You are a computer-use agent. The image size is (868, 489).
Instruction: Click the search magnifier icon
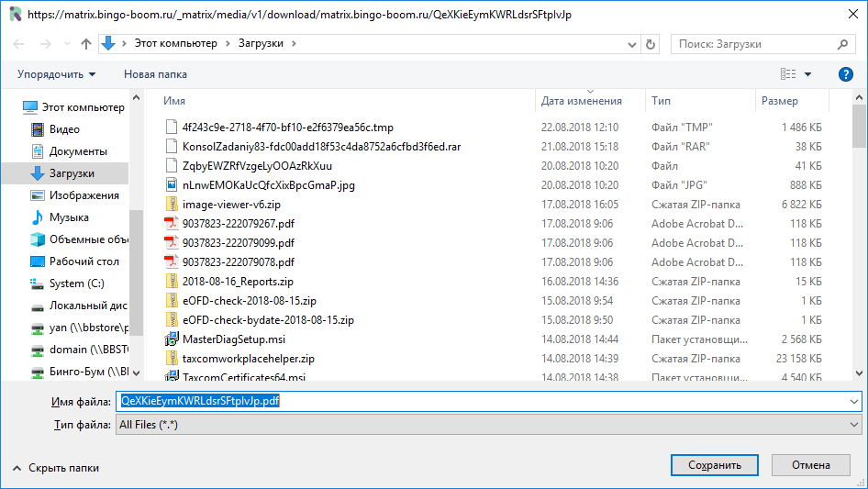[842, 44]
